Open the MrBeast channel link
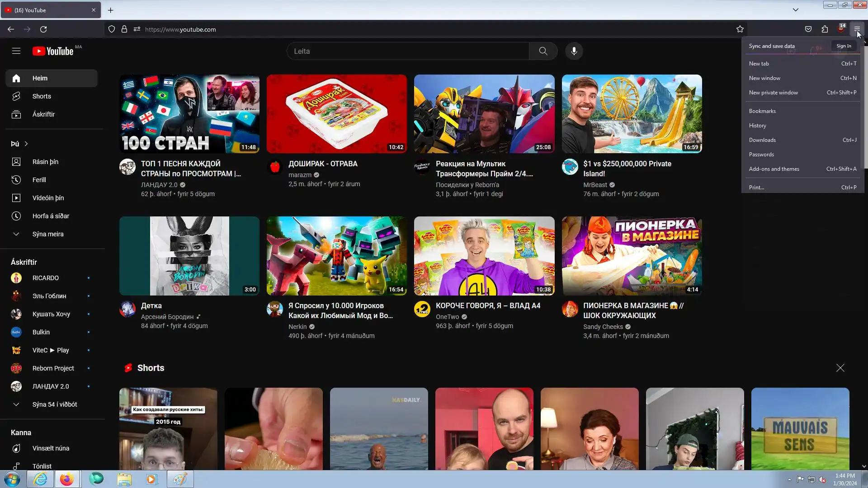Viewport: 868px width, 488px height. click(595, 185)
